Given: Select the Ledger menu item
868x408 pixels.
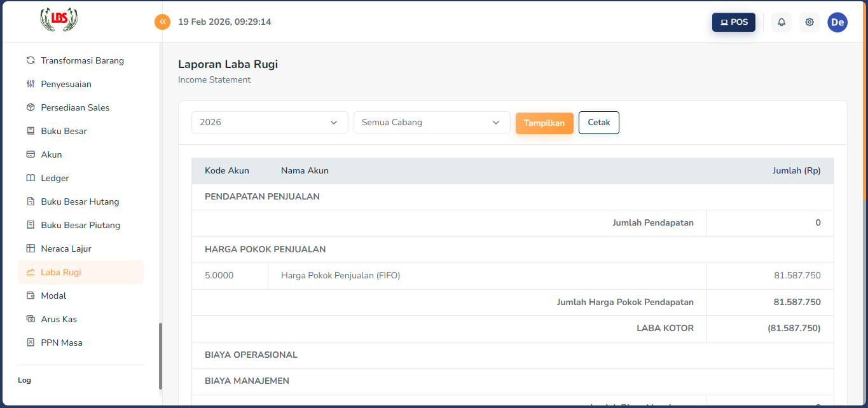Looking at the screenshot, I should tap(81, 178).
